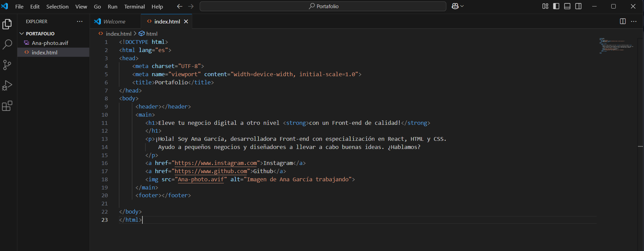Click the header tag on line 9
Screen dimensions: 644x251
click(163, 107)
